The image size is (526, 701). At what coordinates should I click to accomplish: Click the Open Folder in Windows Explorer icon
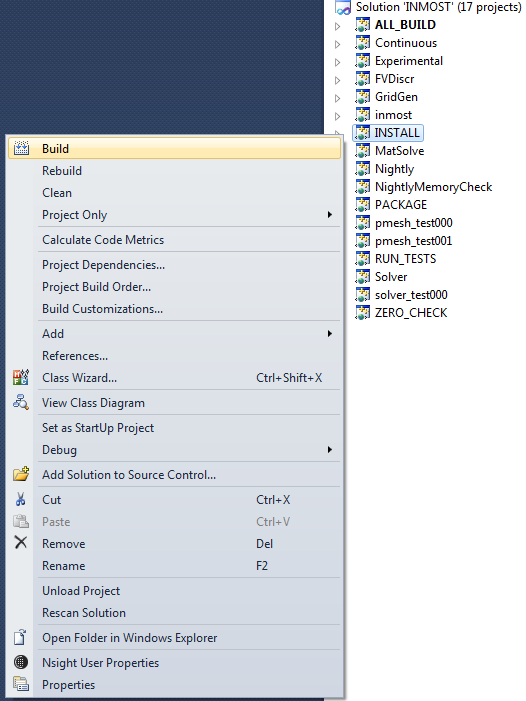pos(20,637)
